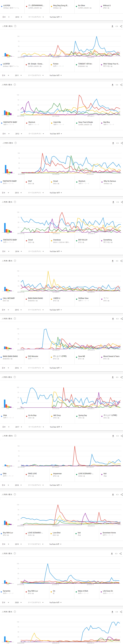Open the year dropdown showing 2010

(x=18, y=17)
